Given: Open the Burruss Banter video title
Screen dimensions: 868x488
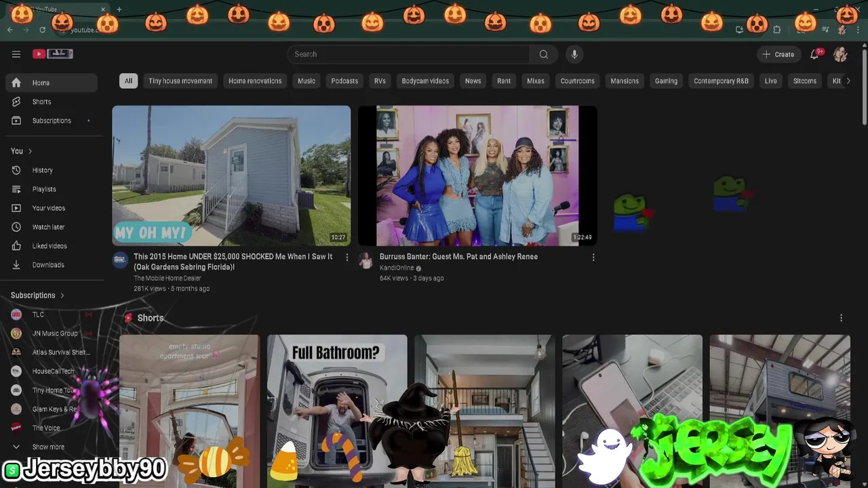Looking at the screenshot, I should pyautogui.click(x=458, y=257).
